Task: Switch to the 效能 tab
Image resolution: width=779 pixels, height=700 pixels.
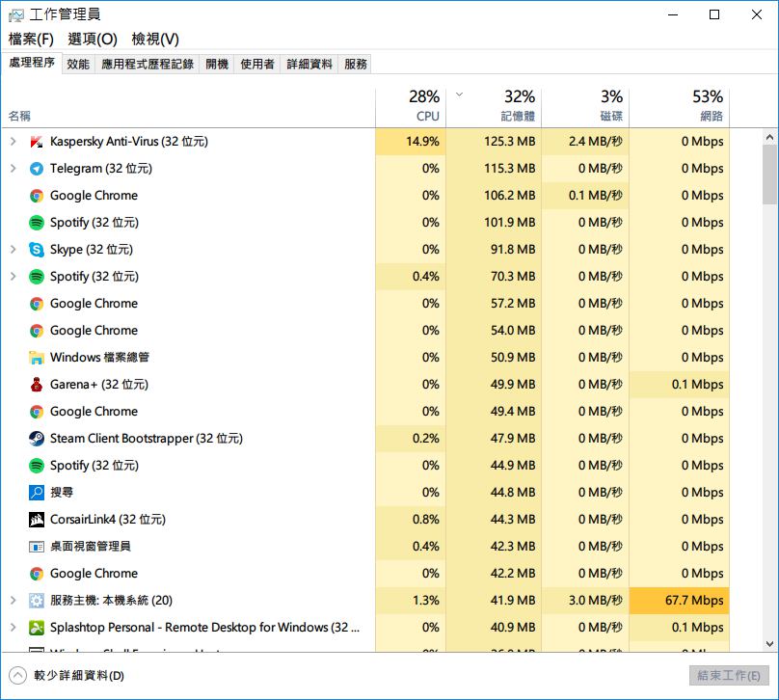Action: pyautogui.click(x=78, y=64)
